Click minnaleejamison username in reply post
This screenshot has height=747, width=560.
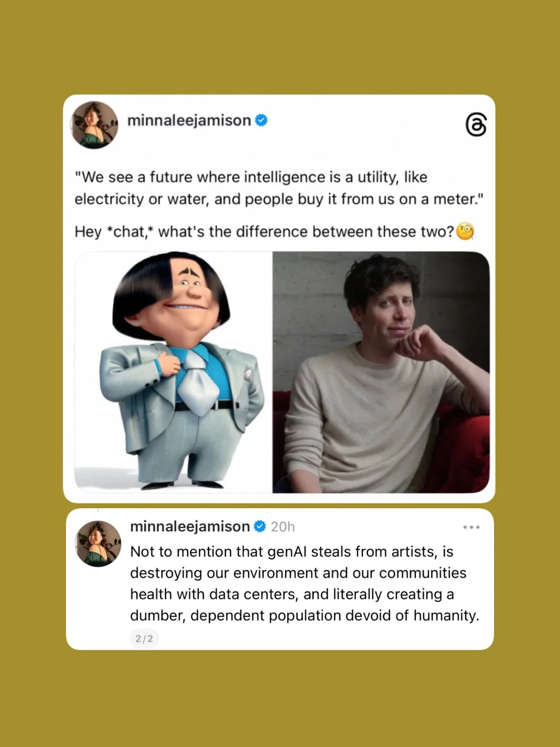click(190, 526)
